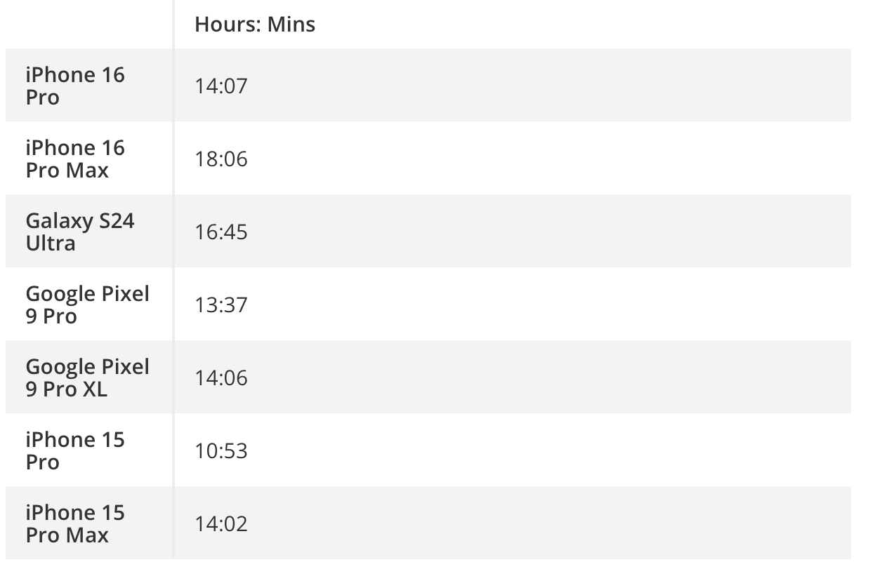The image size is (875, 588).
Task: Select the 14:02 time value
Action: tap(221, 524)
